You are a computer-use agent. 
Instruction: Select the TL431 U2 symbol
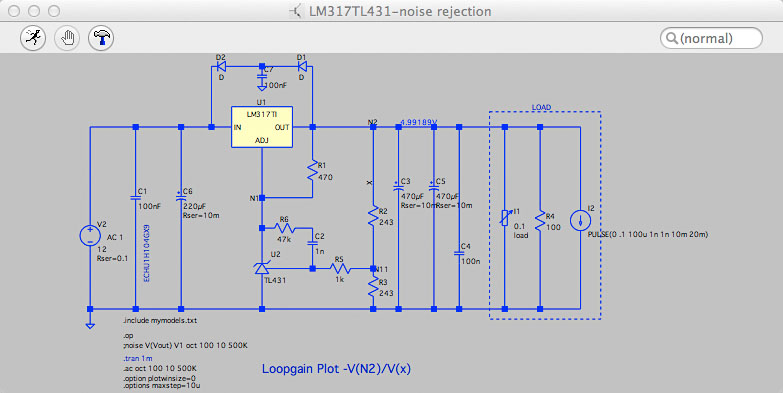point(262,269)
